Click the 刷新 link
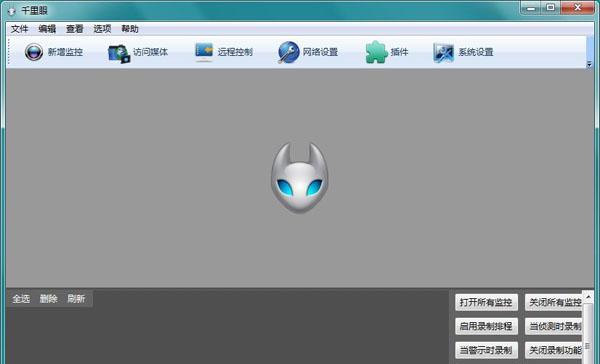Viewport: 600px width, 364px height. 76,299
